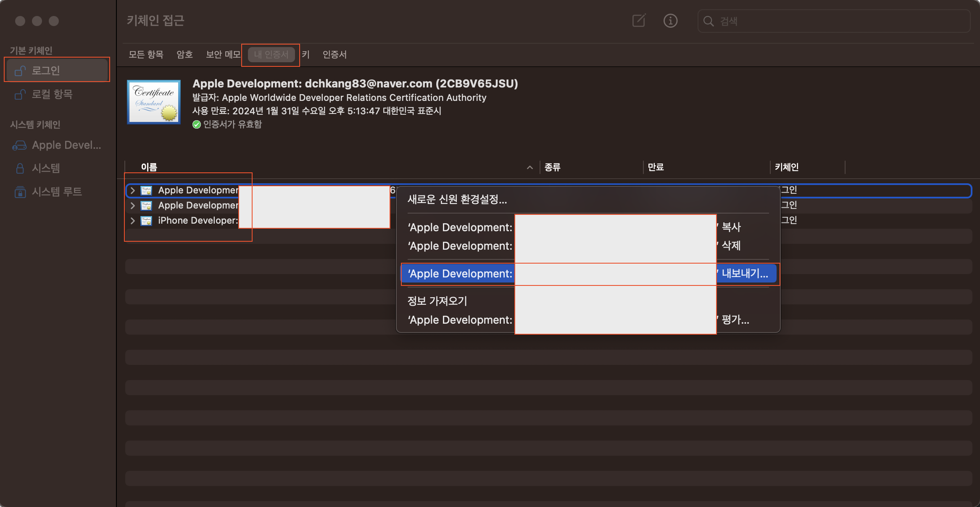Choose 새로운 신원 환경설정... menu entry
The image size is (980, 507).
[457, 199]
